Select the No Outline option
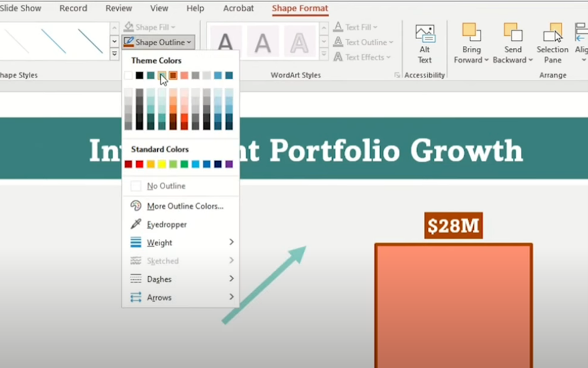Viewport: 588px width, 368px height. pos(166,186)
